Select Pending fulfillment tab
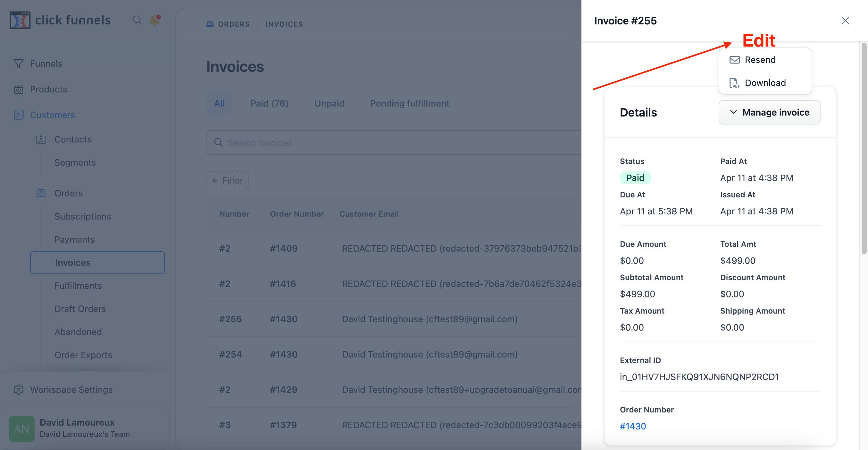 tap(409, 103)
